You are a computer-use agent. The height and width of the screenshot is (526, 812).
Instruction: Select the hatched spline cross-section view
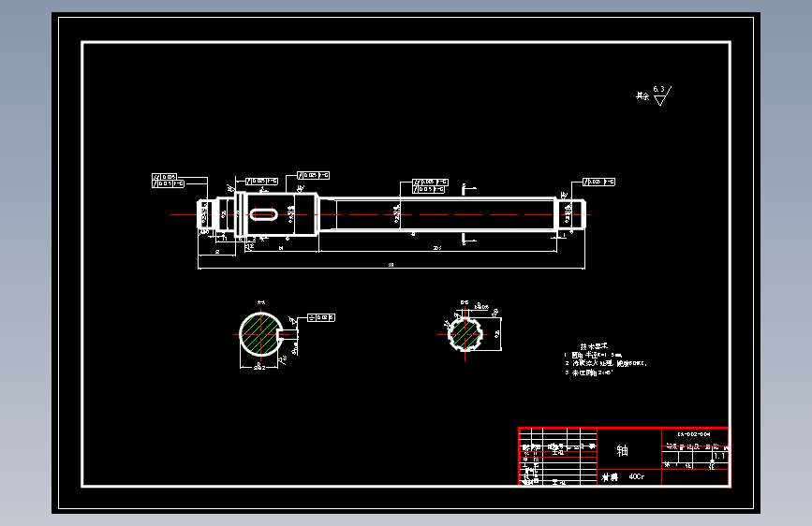pyautogui.click(x=465, y=334)
